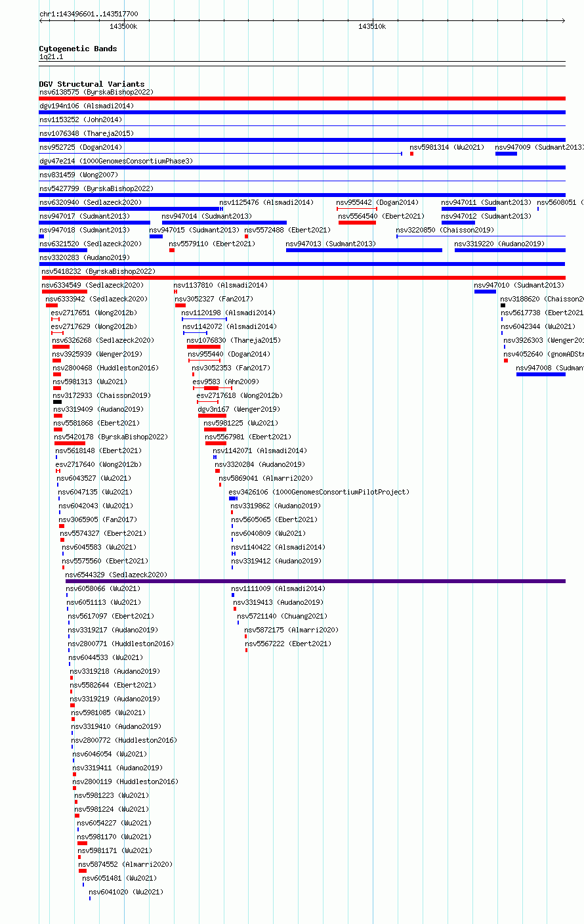Click nsv6041020 (Wu2021) label
Screen dimensions: 584x924
(x=127, y=892)
